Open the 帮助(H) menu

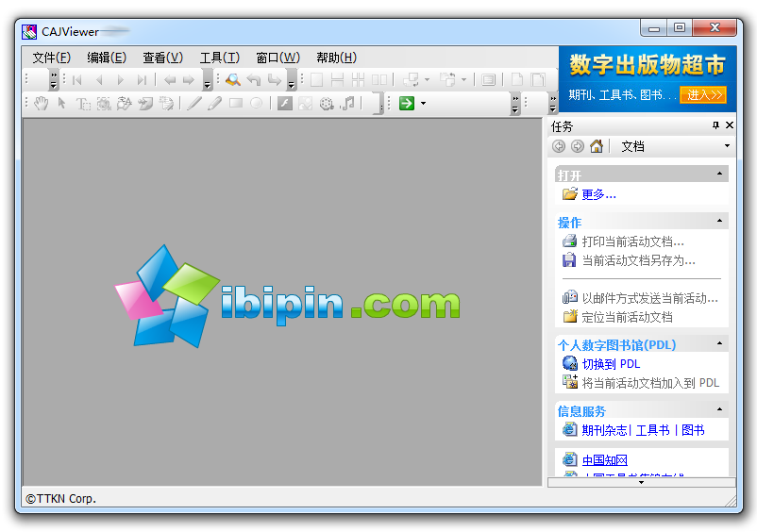pos(337,58)
